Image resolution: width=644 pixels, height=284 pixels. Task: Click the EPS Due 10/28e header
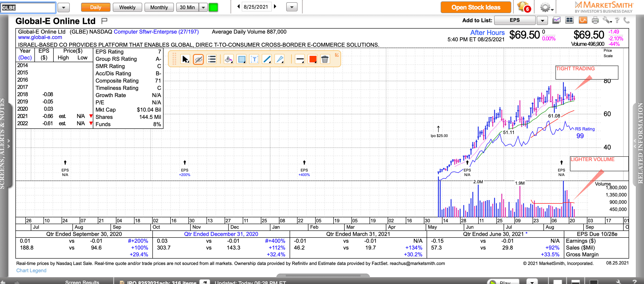(x=597, y=234)
